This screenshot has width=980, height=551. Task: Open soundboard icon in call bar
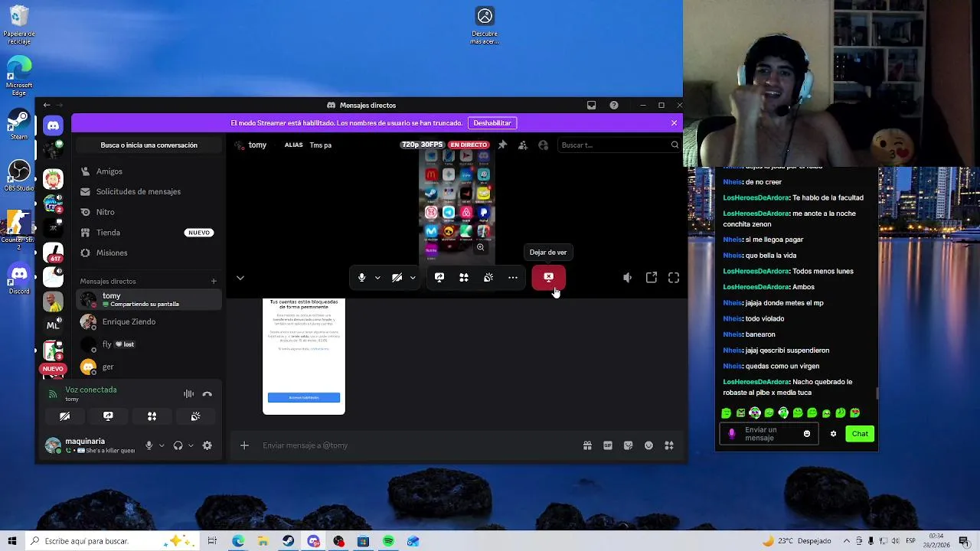pyautogui.click(x=488, y=278)
